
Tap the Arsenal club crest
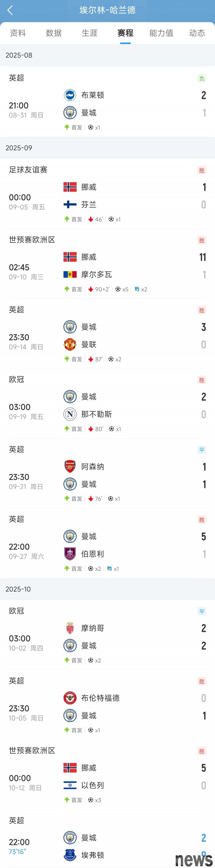click(x=70, y=467)
